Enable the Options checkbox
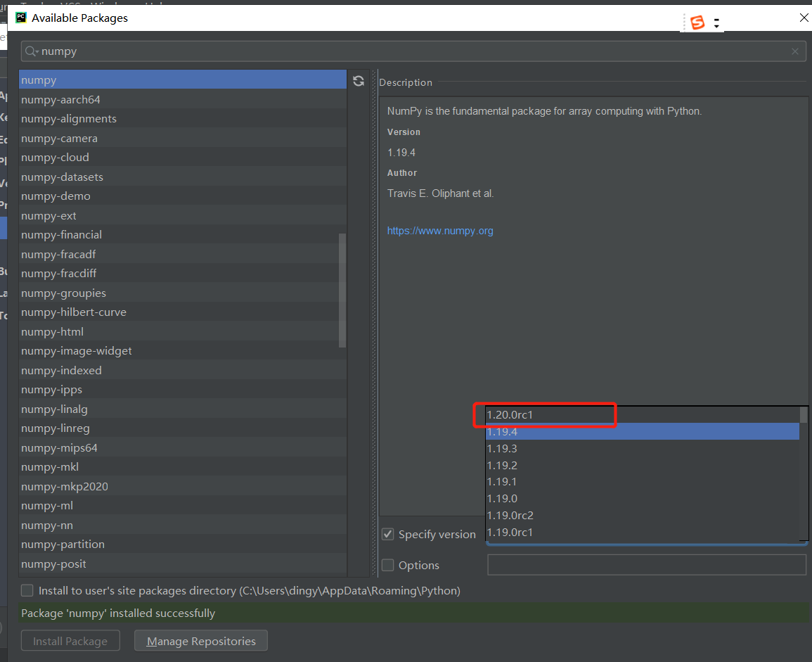This screenshot has width=812, height=662. tap(388, 565)
